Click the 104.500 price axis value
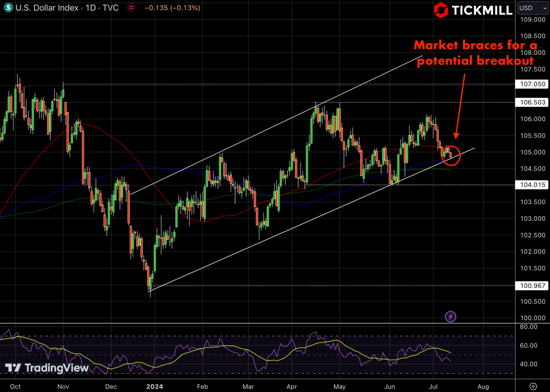 [x=532, y=169]
